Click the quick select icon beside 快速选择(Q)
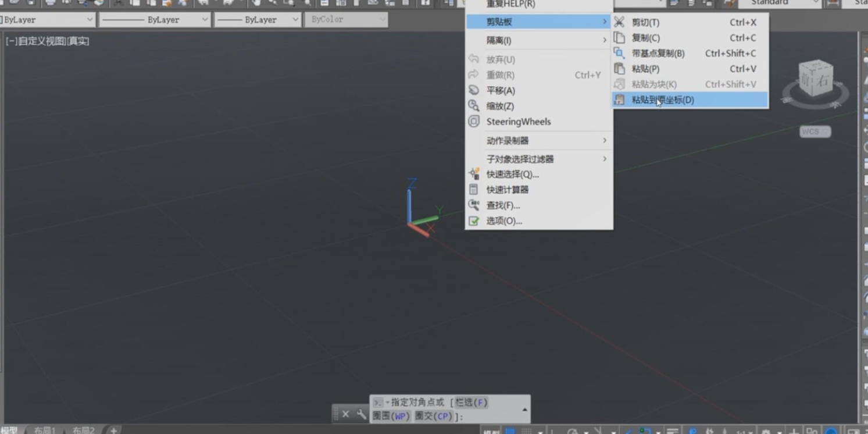868x434 pixels. pos(474,174)
